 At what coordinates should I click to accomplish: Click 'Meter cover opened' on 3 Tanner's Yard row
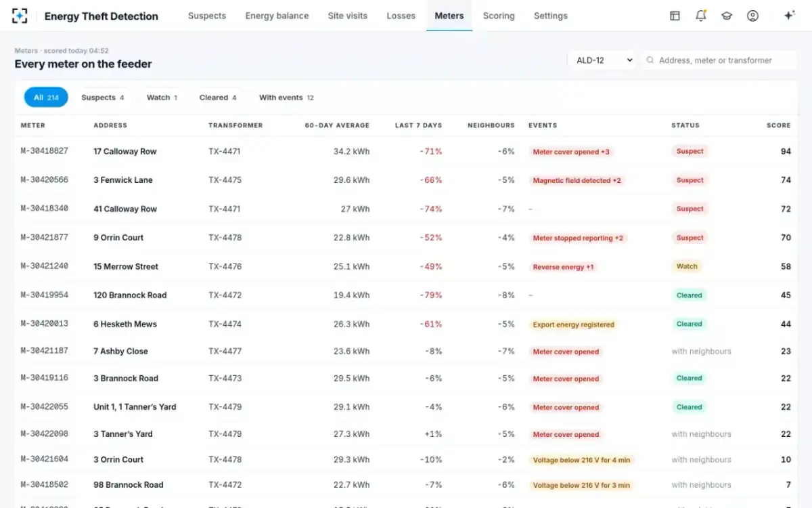566,435
